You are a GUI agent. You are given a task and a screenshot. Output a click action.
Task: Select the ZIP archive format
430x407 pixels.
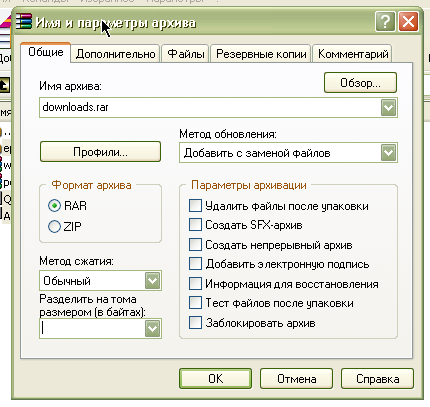coord(54,226)
